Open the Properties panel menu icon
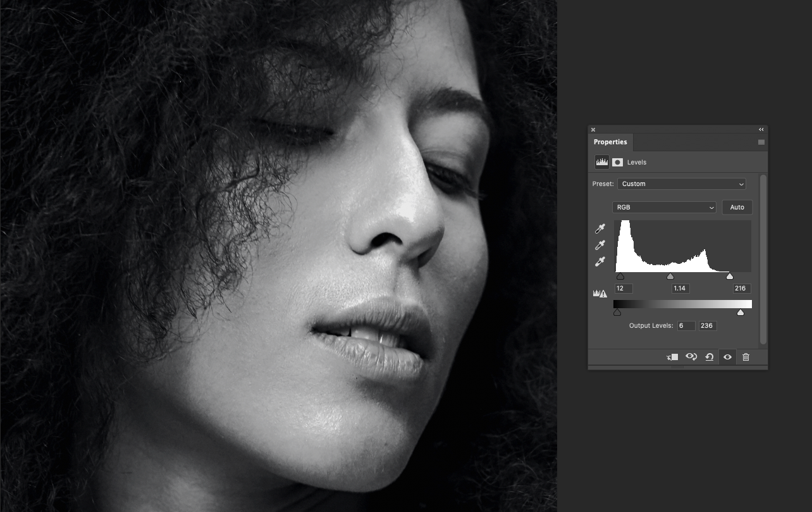This screenshot has width=812, height=512. pyautogui.click(x=761, y=142)
